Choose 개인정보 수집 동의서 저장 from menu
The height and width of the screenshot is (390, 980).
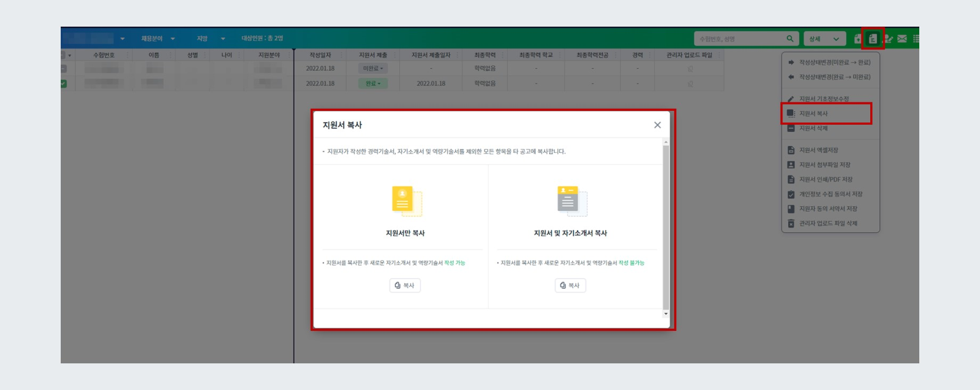click(x=830, y=194)
